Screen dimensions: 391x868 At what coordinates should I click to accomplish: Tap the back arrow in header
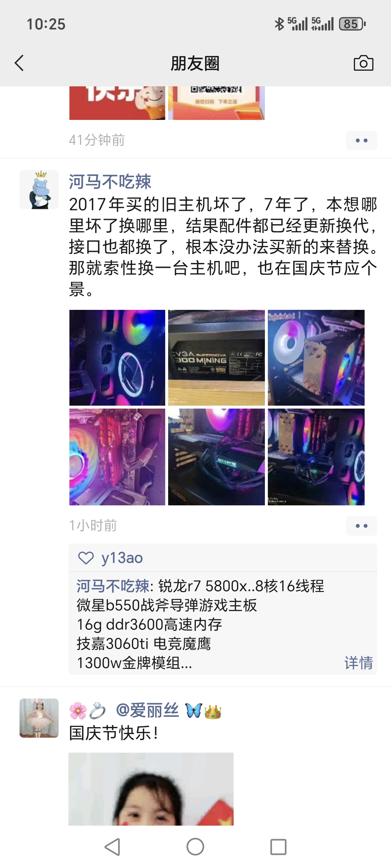[x=19, y=63]
